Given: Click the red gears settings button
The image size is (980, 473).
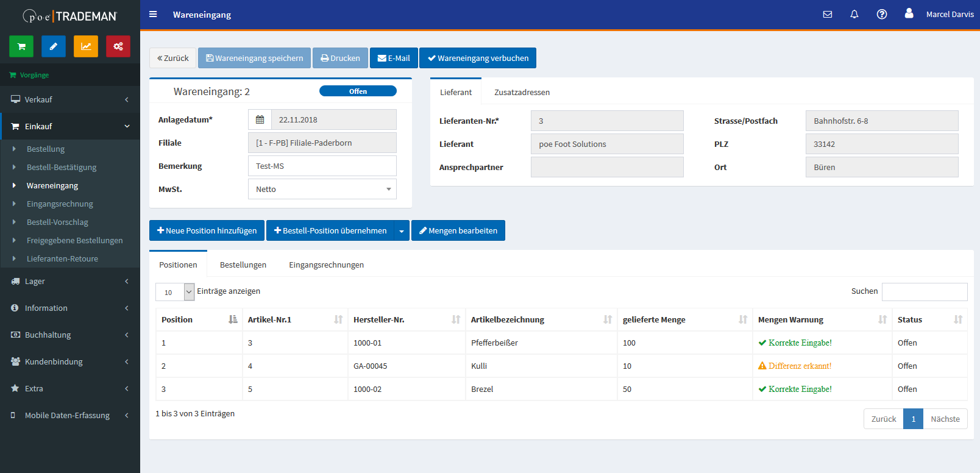Looking at the screenshot, I should [118, 46].
